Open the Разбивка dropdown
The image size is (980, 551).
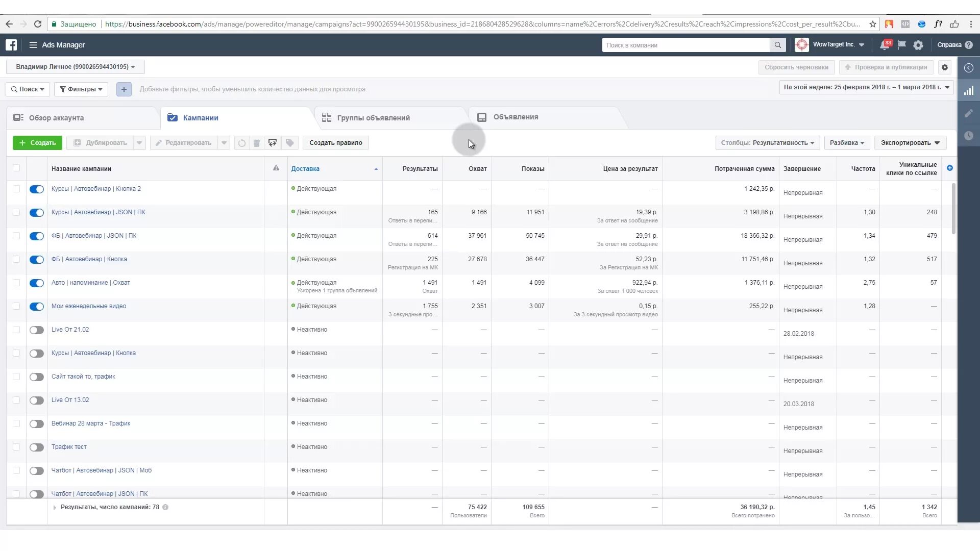point(847,143)
